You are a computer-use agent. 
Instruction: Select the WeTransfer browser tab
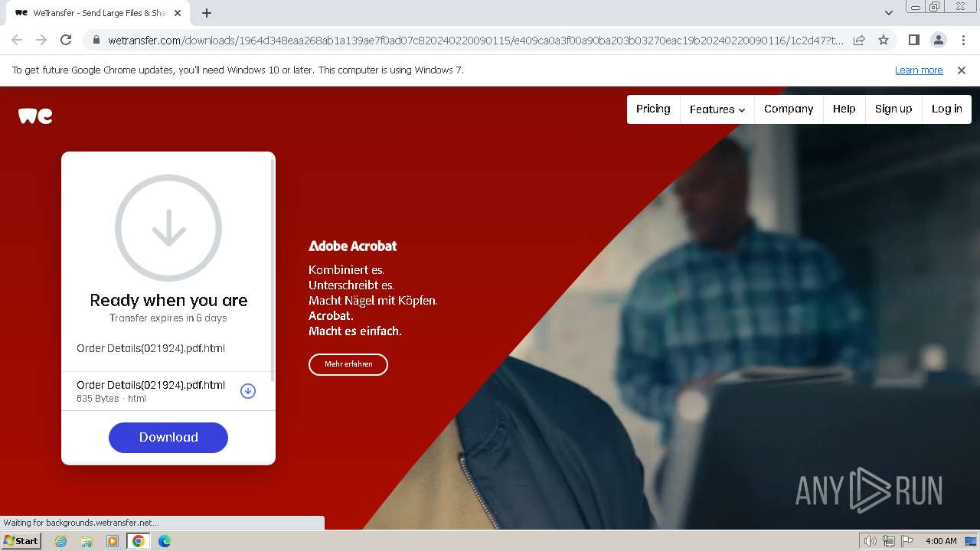coord(98,13)
